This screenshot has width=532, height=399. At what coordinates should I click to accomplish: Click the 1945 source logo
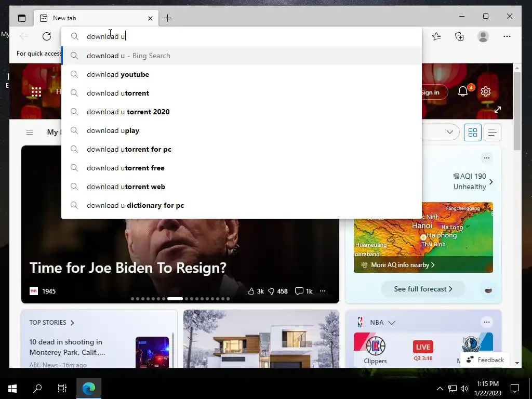[x=34, y=291]
